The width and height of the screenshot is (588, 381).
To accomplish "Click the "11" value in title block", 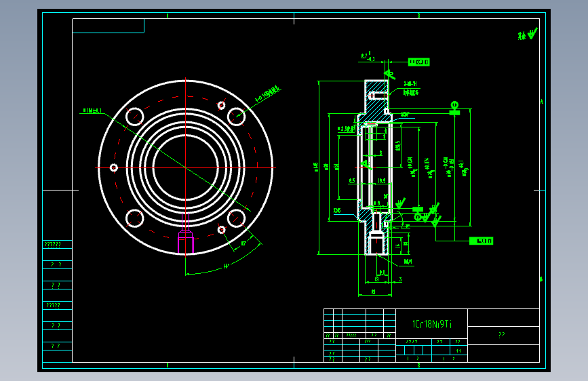I will click(458, 351).
